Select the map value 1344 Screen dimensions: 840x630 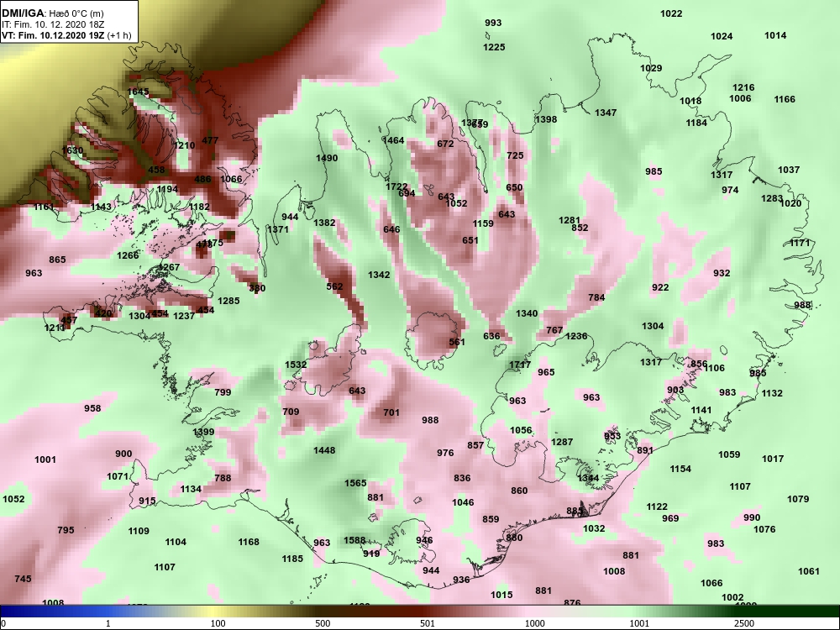coord(588,478)
